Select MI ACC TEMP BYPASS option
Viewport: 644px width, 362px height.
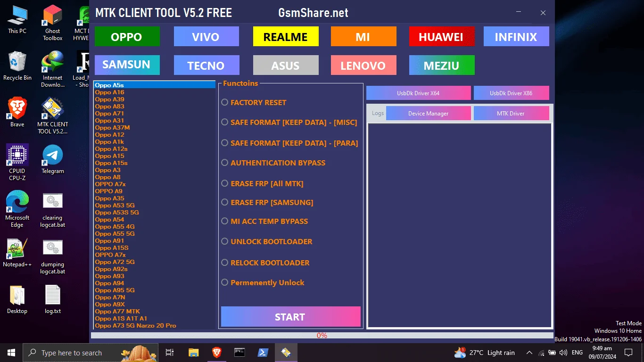click(265, 221)
